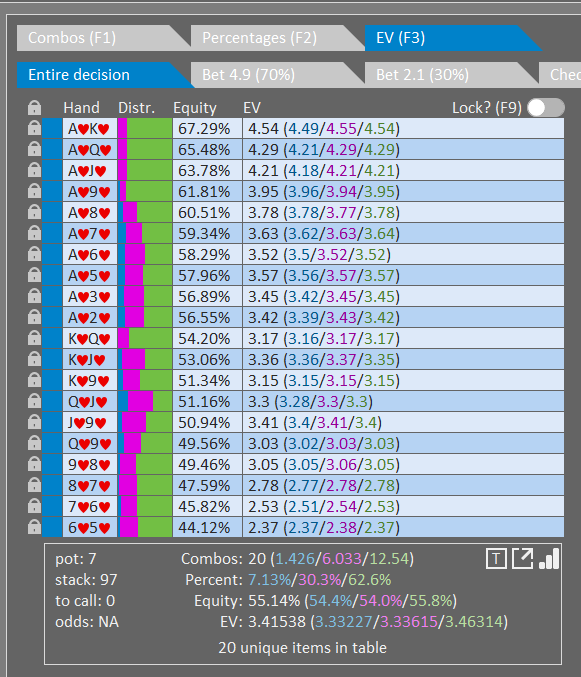581x677 pixels.
Task: Toggle the lock icon for 6♥5♥ row
Action: click(34, 527)
